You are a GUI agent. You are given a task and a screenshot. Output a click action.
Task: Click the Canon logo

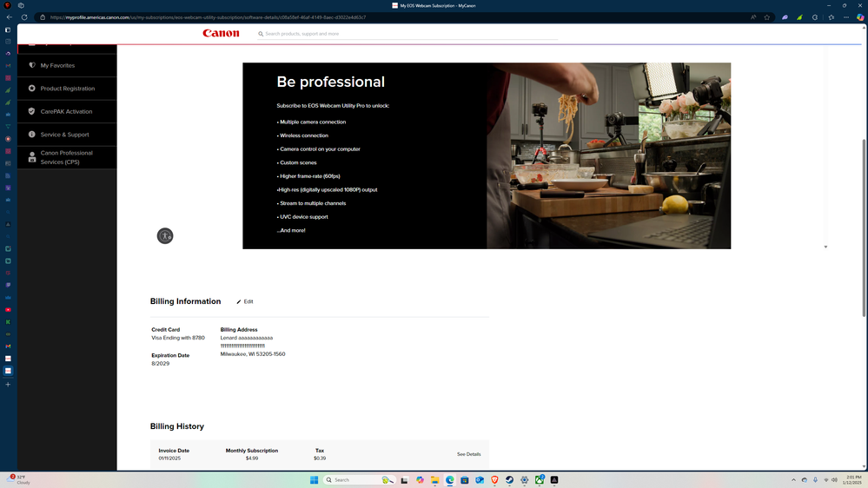coord(221,33)
